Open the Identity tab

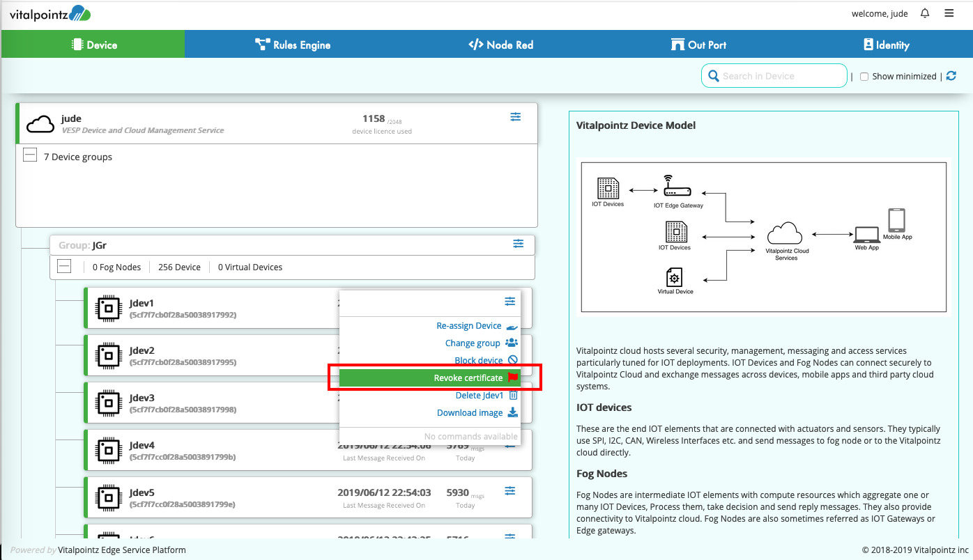coord(886,45)
